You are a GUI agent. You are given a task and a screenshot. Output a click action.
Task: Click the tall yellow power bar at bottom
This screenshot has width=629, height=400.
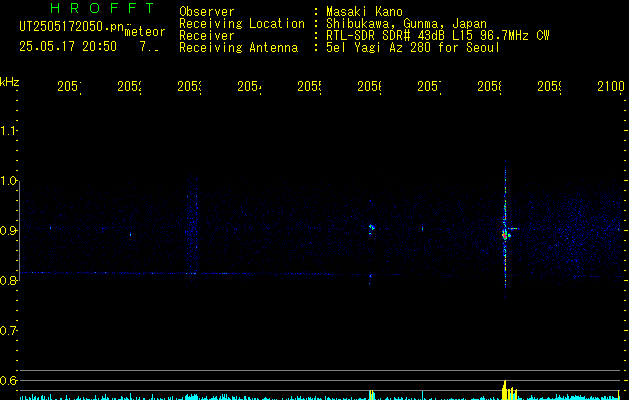505,390
